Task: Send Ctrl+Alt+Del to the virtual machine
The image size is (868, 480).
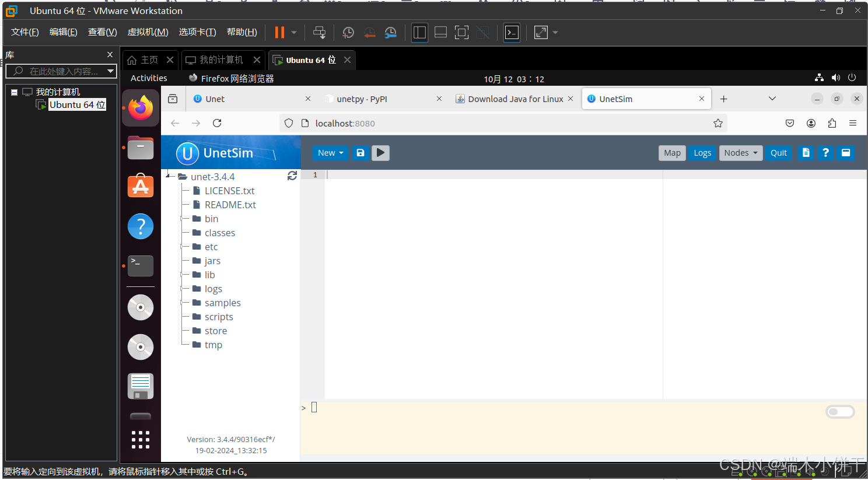Action: [x=319, y=33]
